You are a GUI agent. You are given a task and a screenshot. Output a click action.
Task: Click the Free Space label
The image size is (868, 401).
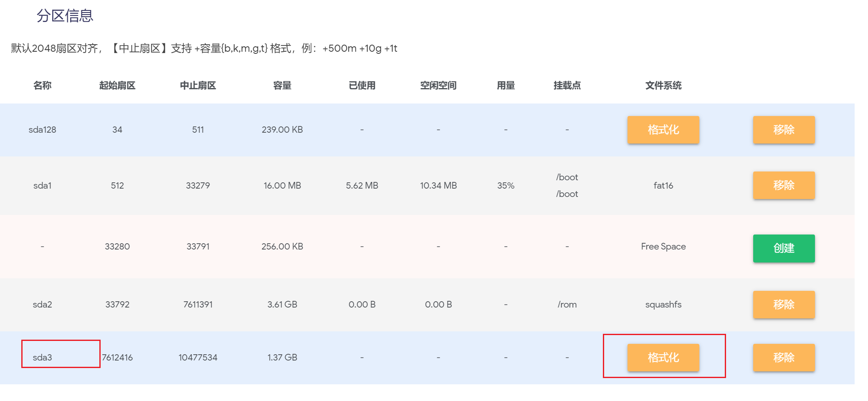[x=663, y=247]
